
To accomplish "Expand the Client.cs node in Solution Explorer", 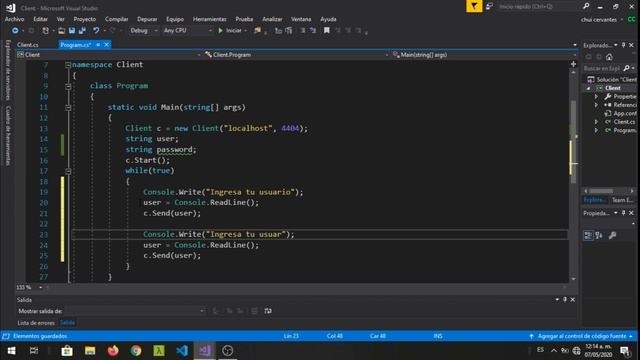I will (x=596, y=122).
